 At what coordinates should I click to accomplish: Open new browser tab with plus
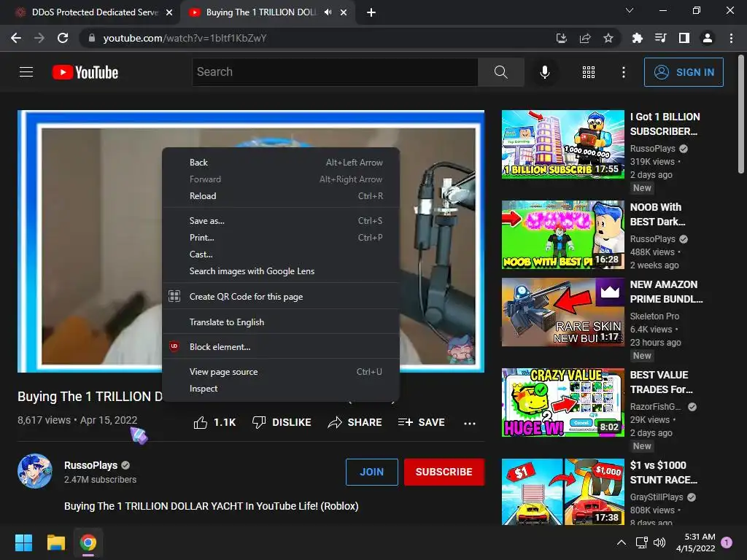(x=371, y=12)
